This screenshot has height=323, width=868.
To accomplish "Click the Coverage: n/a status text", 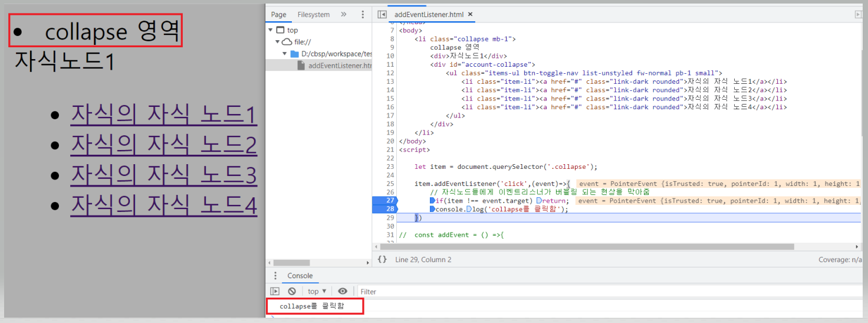I will [840, 259].
